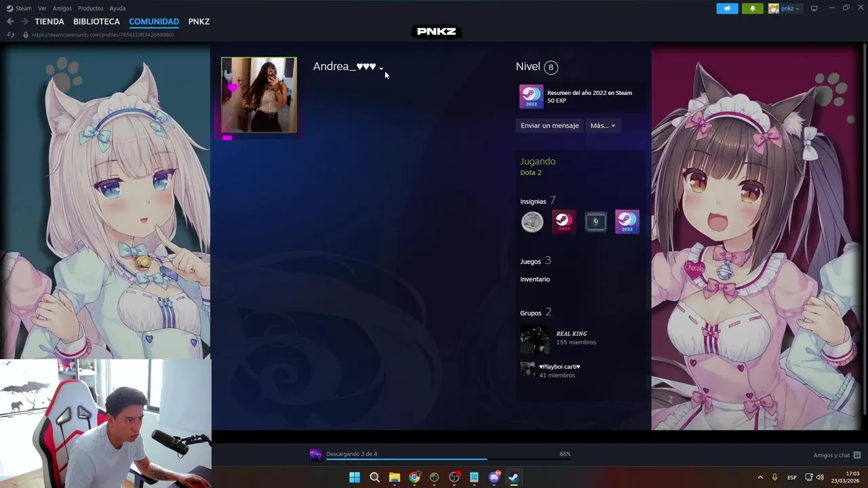Viewport: 868px width, 488px height.
Task: Open the REAL KING group name
Action: (x=572, y=333)
